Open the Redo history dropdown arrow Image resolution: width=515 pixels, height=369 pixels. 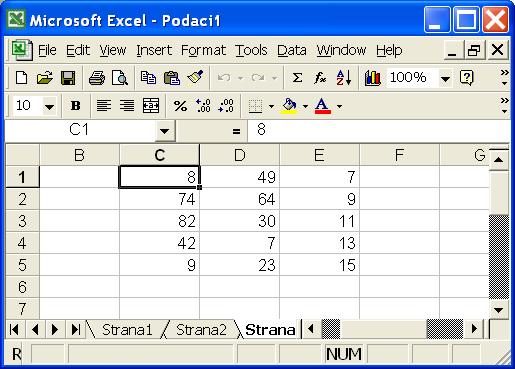coord(274,79)
